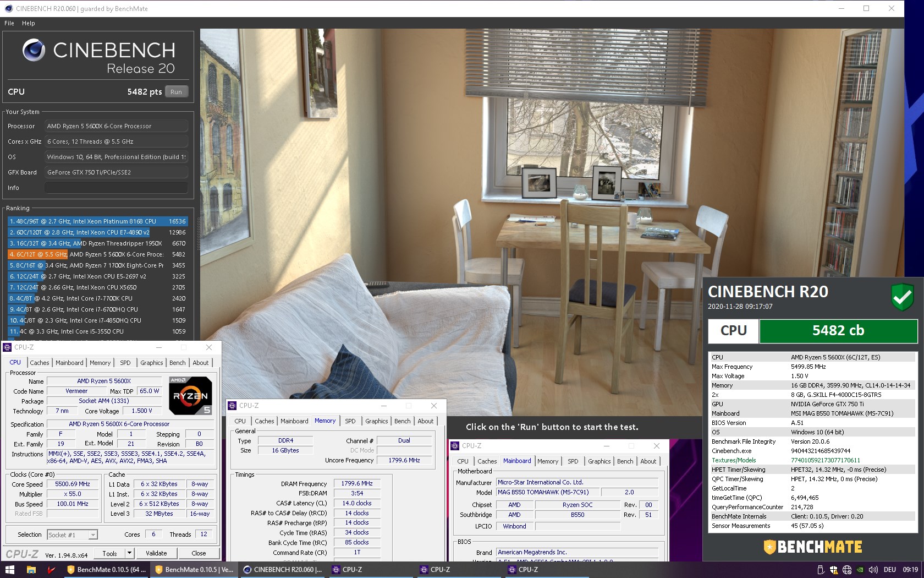
Task: Open SPD tab in the CPU-Z window showing the Memory tab
Action: [350, 421]
